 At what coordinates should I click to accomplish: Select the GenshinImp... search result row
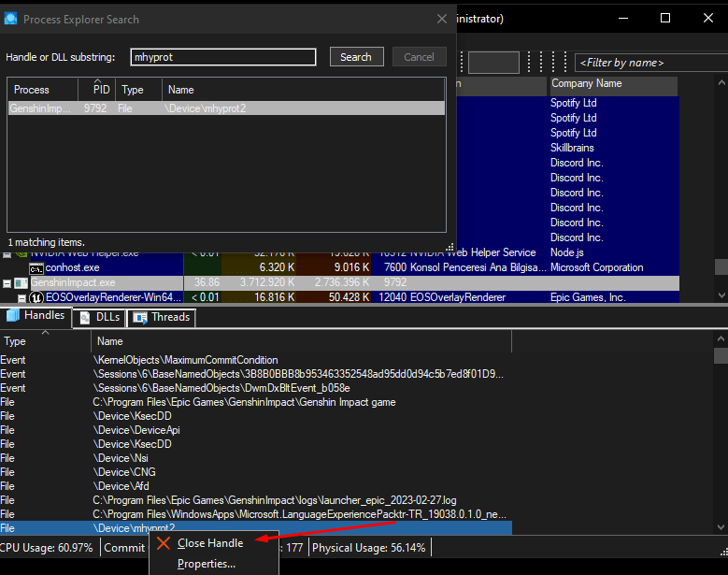(x=226, y=108)
